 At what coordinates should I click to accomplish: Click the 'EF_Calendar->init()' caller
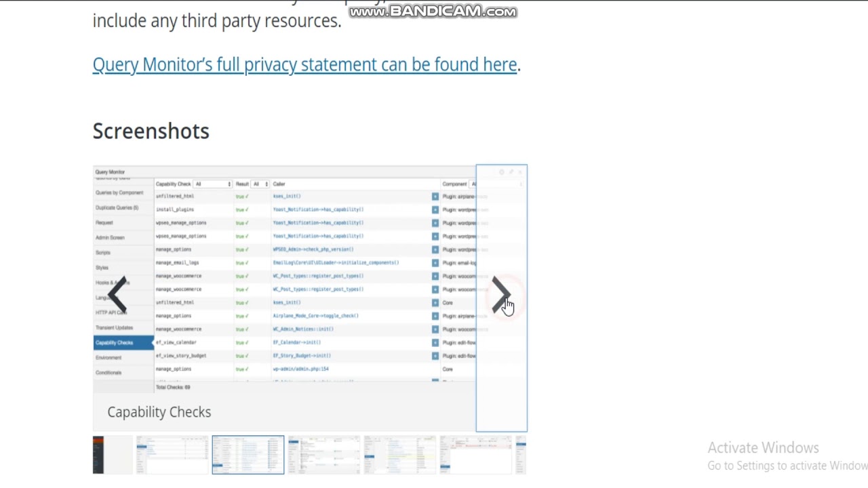coord(297,342)
